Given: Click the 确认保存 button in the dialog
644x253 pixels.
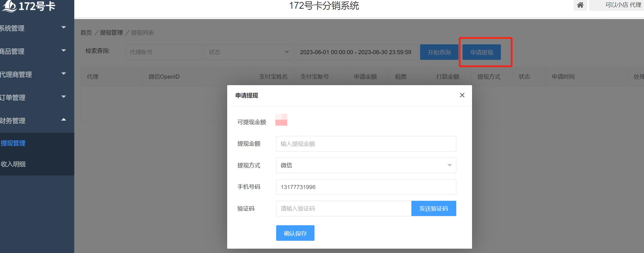Looking at the screenshot, I should tap(295, 233).
